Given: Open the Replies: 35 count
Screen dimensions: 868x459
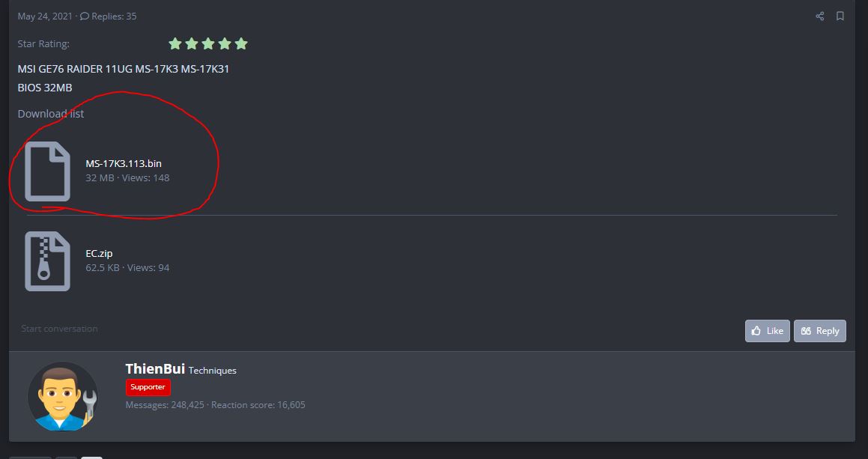Looking at the screenshot, I should pos(109,16).
